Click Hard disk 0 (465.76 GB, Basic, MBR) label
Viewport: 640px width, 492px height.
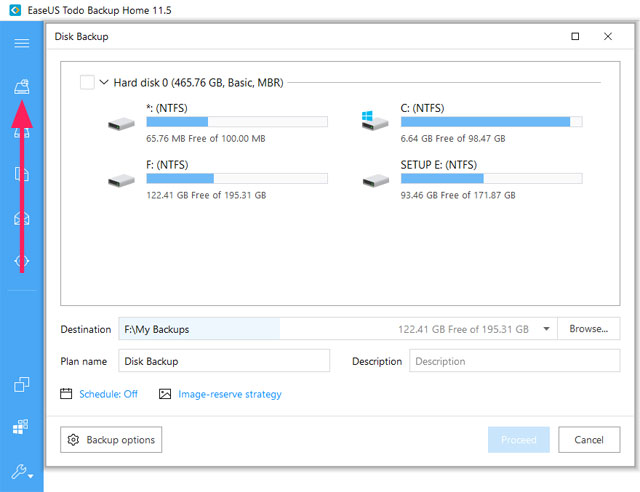click(198, 82)
